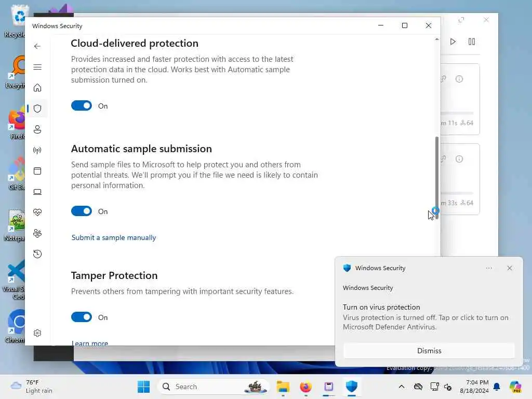Select the Chromium desktop shortcut
Screen dimensions: 532x399
16,326
